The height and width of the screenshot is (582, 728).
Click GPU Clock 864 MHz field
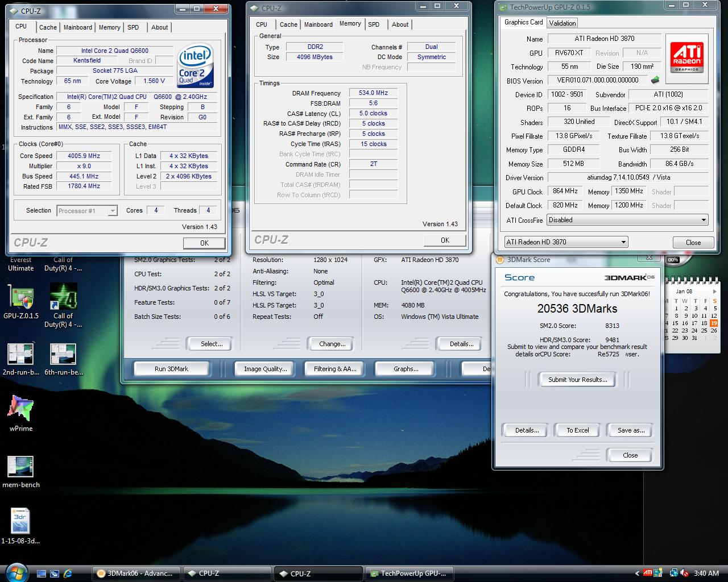(x=565, y=192)
